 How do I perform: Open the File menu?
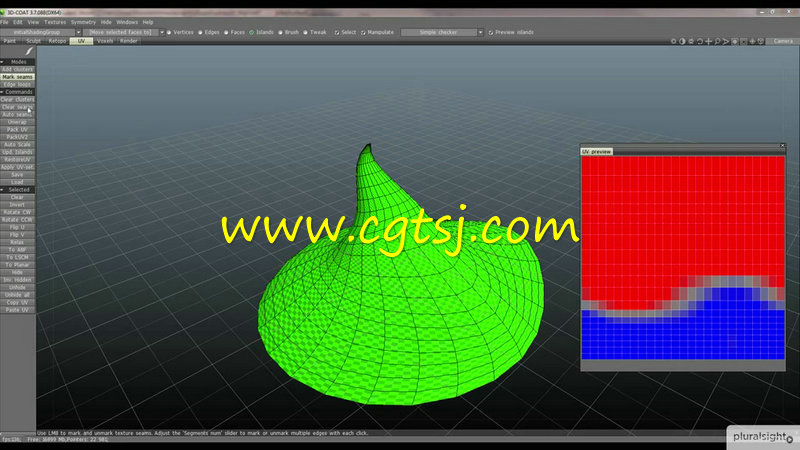pyautogui.click(x=4, y=22)
